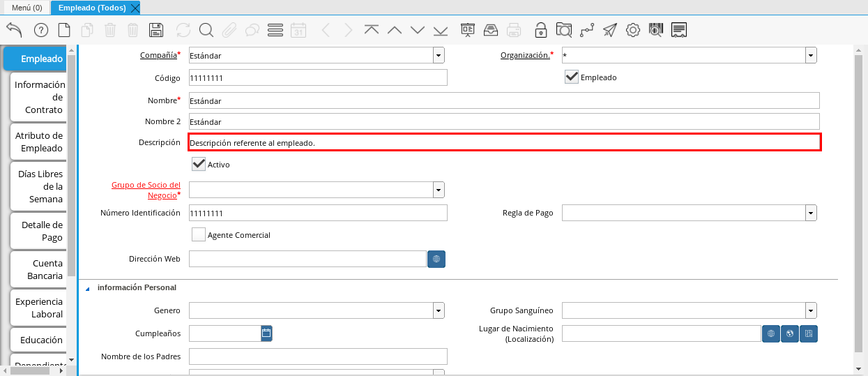The width and height of the screenshot is (868, 376).
Task: Open the Experiencia Laboral side tab
Action: [x=39, y=308]
